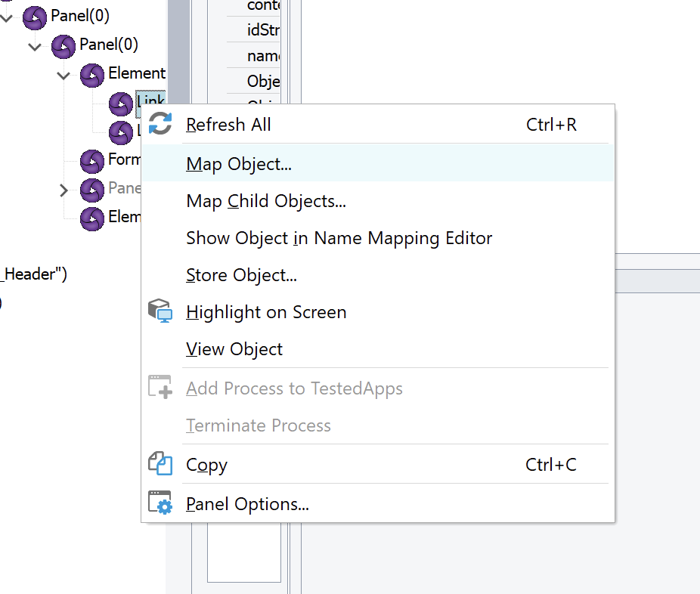Image resolution: width=700 pixels, height=594 pixels.
Task: Click the Refresh All arrows icon
Action: pos(160,124)
